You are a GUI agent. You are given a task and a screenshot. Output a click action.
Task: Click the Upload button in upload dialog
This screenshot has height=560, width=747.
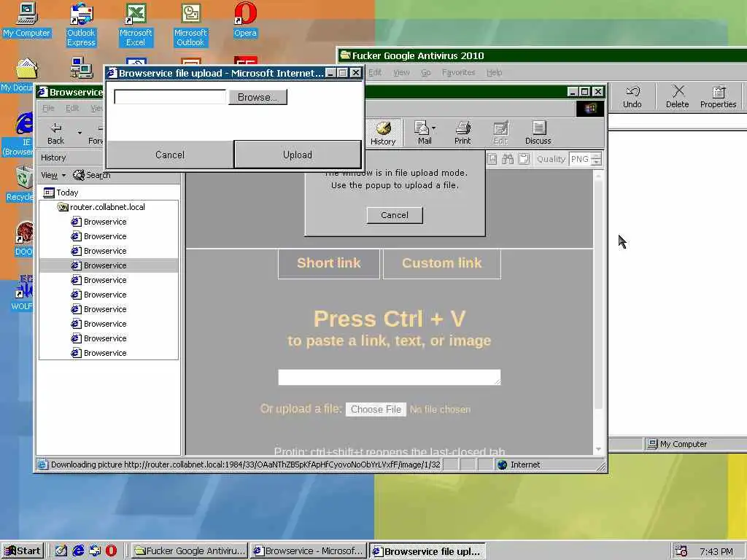(x=298, y=155)
